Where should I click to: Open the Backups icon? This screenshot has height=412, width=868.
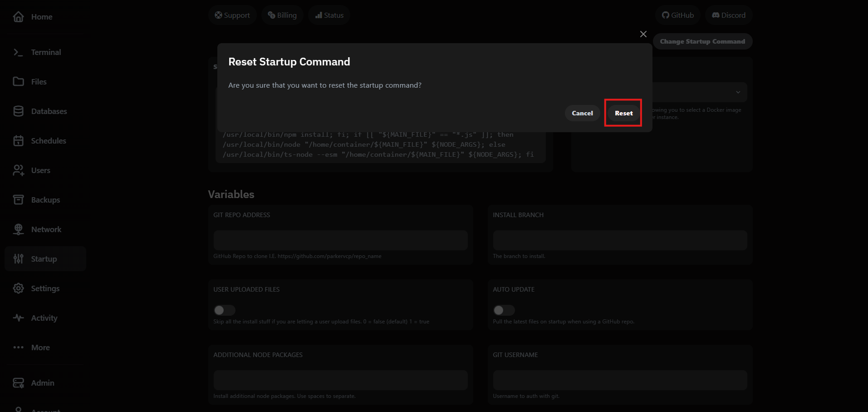[x=18, y=199]
